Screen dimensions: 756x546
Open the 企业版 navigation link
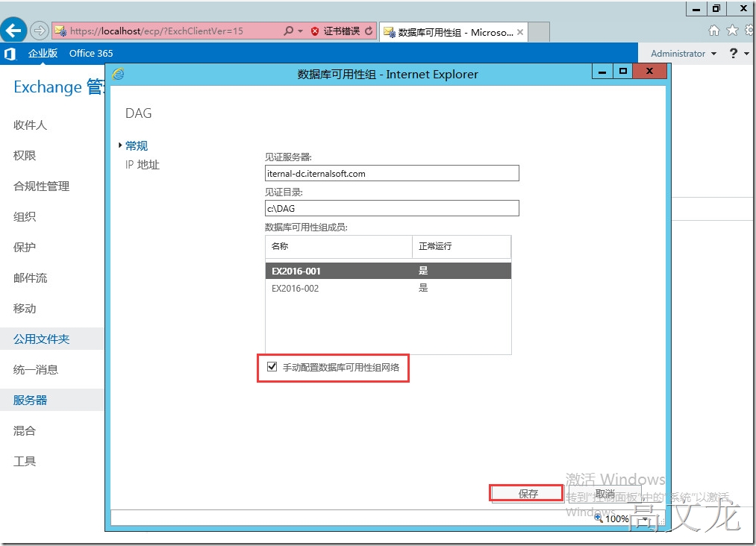pyautogui.click(x=43, y=54)
